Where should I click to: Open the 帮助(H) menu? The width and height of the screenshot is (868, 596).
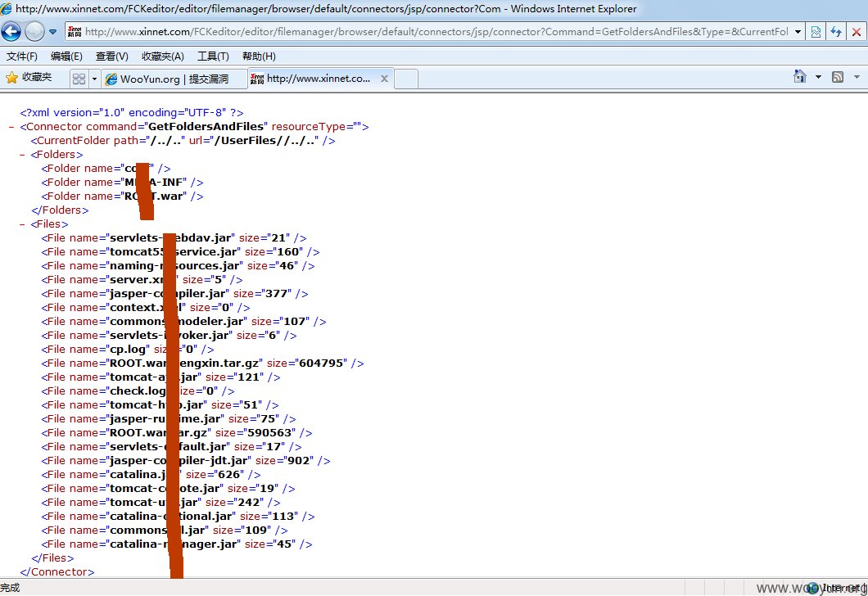coord(259,56)
